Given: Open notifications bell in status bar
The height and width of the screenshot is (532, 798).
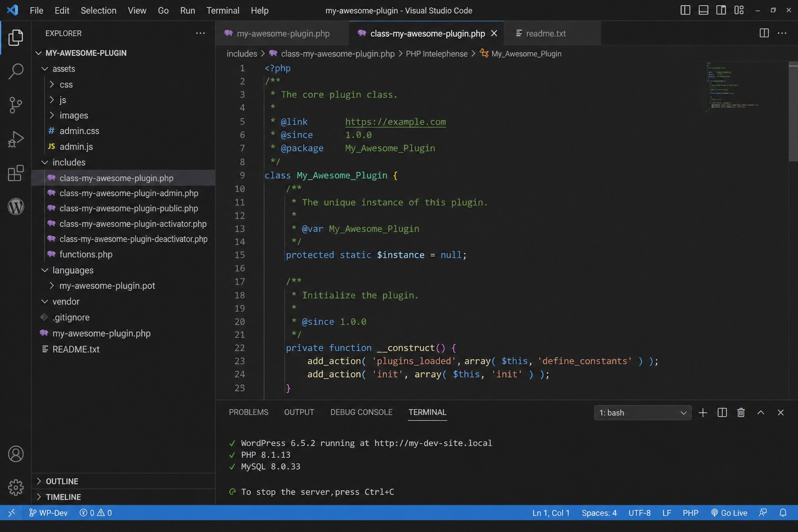Looking at the screenshot, I should click(783, 513).
